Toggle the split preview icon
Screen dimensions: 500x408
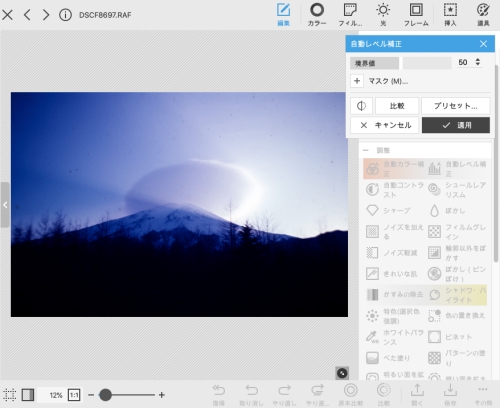coord(361,106)
